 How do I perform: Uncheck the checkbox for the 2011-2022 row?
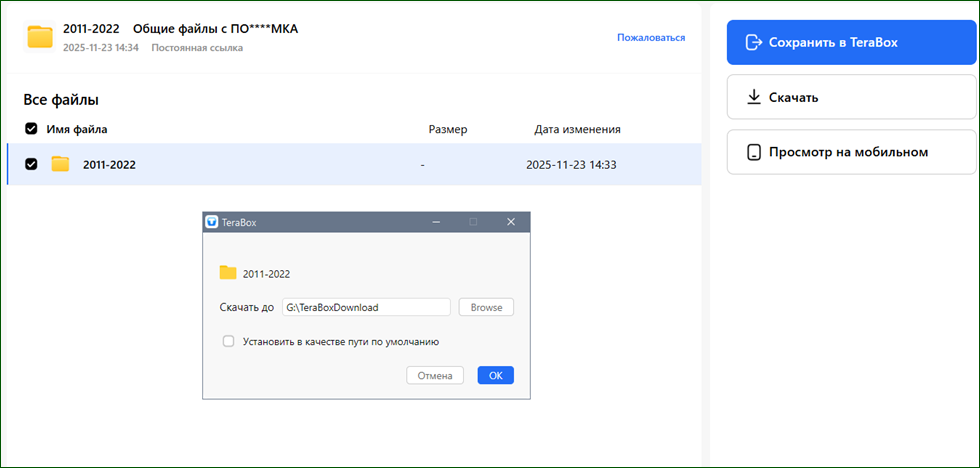(x=31, y=164)
